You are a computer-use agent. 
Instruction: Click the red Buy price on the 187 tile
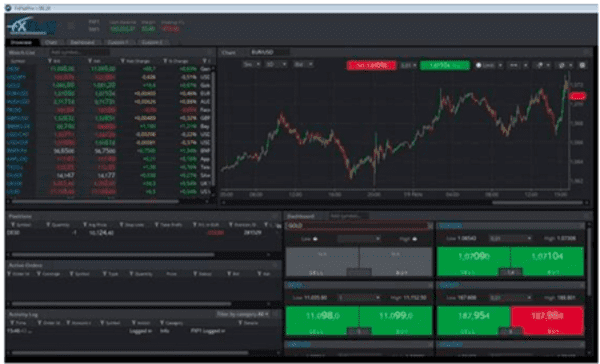548,320
